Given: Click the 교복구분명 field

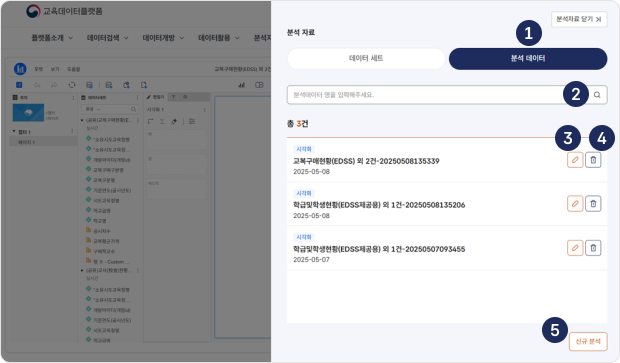Looking at the screenshot, I should [x=104, y=180].
